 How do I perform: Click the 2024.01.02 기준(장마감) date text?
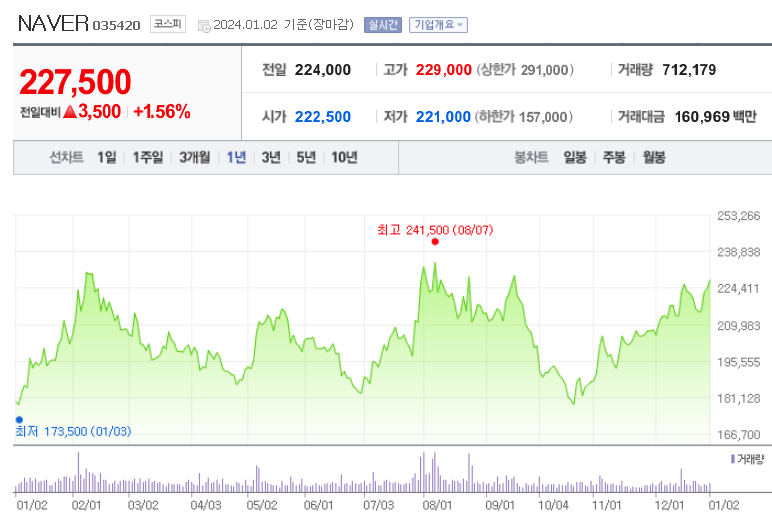284,25
